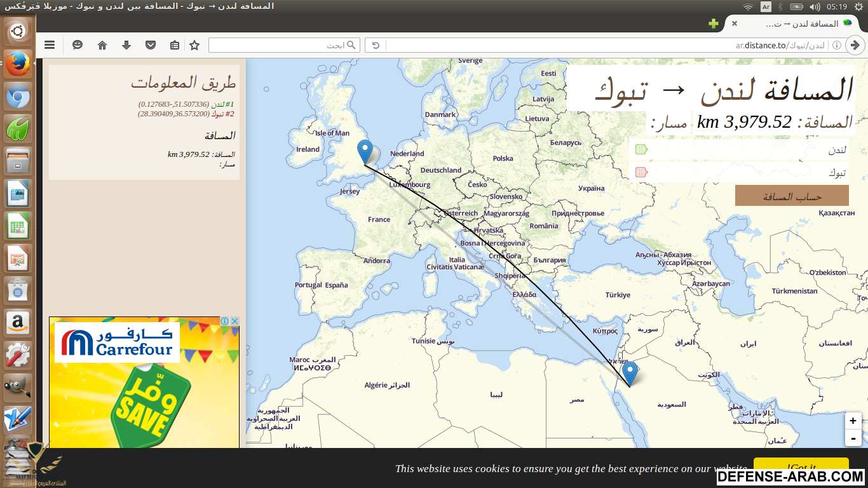Viewport: 868px width, 488px height.
Task: Open keyboard layout Ar indicator menu
Action: [766, 6]
